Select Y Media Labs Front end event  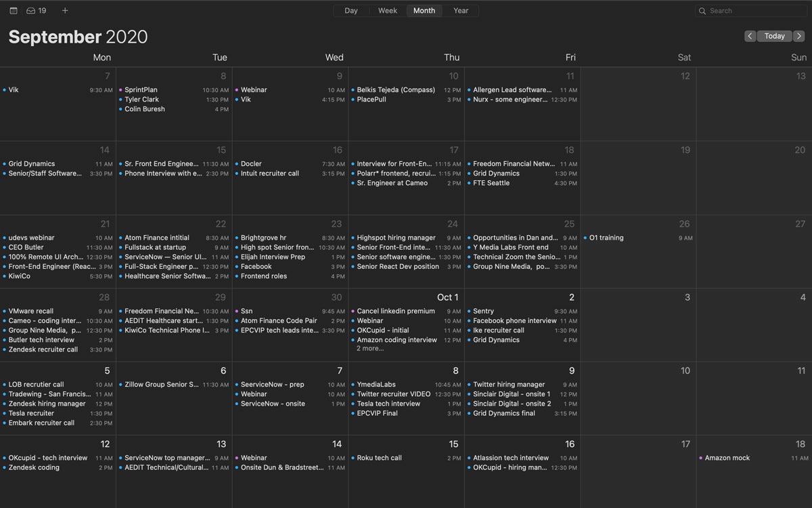pyautogui.click(x=522, y=247)
